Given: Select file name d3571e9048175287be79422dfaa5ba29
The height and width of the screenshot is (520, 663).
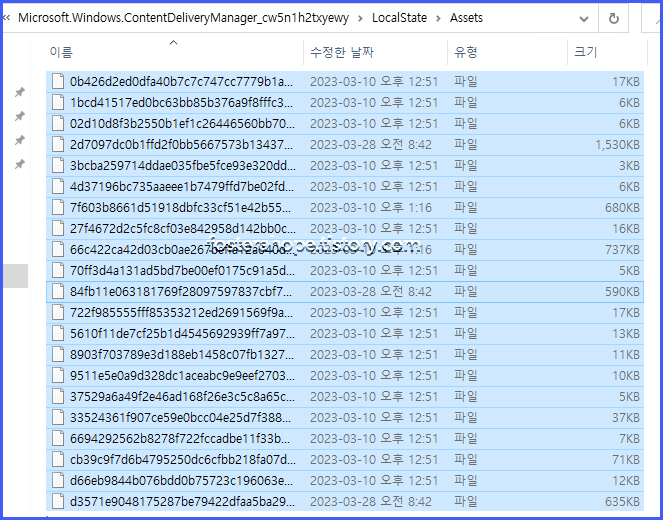Looking at the screenshot, I should click(182, 502).
